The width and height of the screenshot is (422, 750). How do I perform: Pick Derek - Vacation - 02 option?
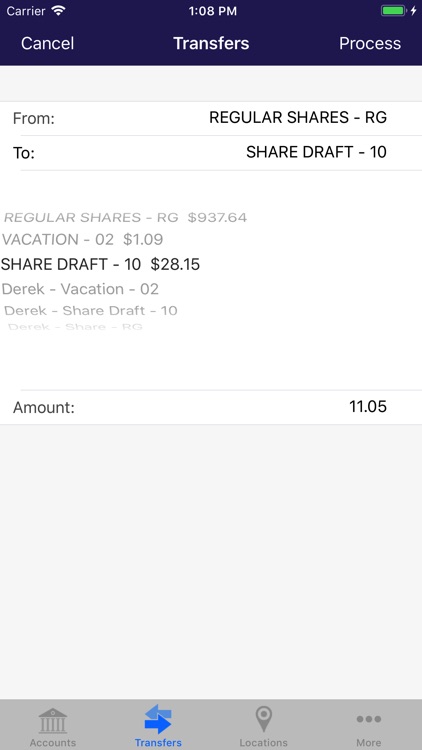[x=80, y=289]
